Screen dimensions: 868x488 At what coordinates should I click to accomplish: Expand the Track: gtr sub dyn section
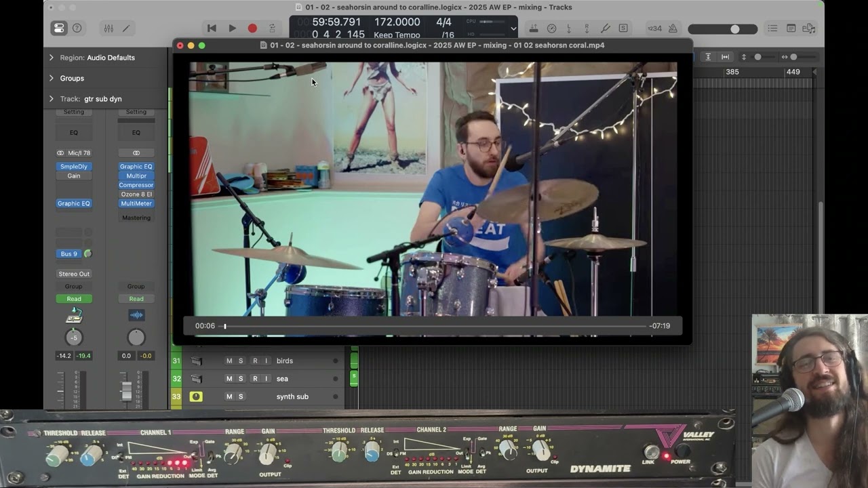pyautogui.click(x=51, y=99)
